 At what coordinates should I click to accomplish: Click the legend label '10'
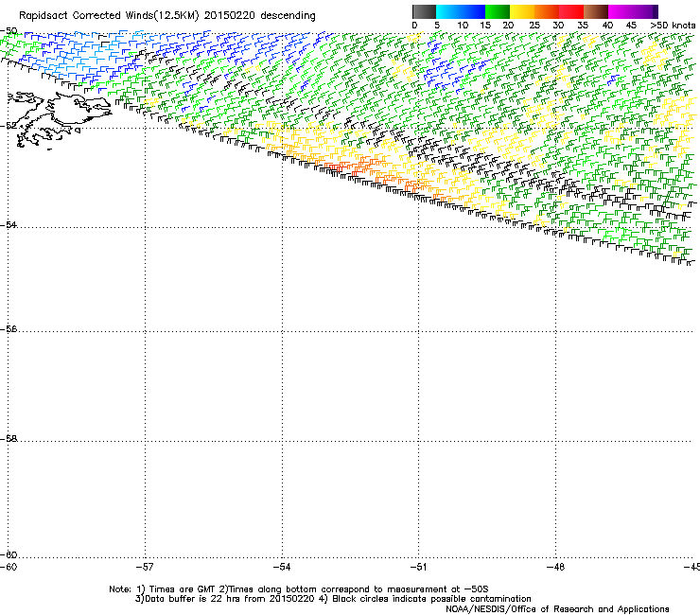[x=463, y=26]
